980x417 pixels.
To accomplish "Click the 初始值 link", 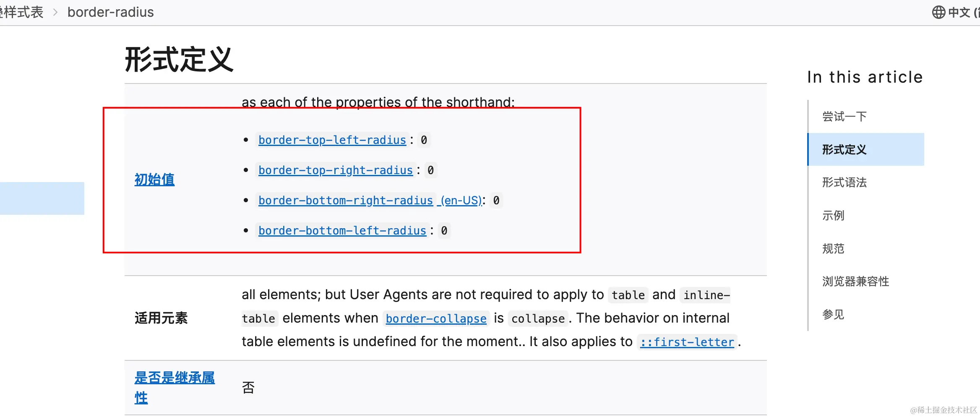I will tap(154, 180).
